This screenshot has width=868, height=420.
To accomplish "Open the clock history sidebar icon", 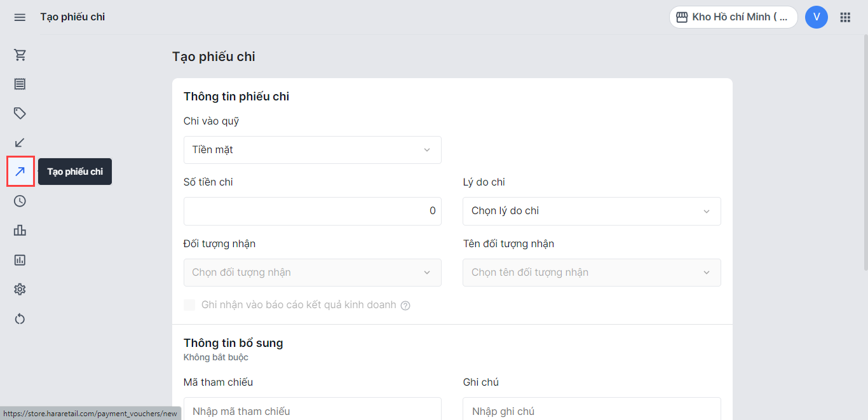I will click(20, 201).
